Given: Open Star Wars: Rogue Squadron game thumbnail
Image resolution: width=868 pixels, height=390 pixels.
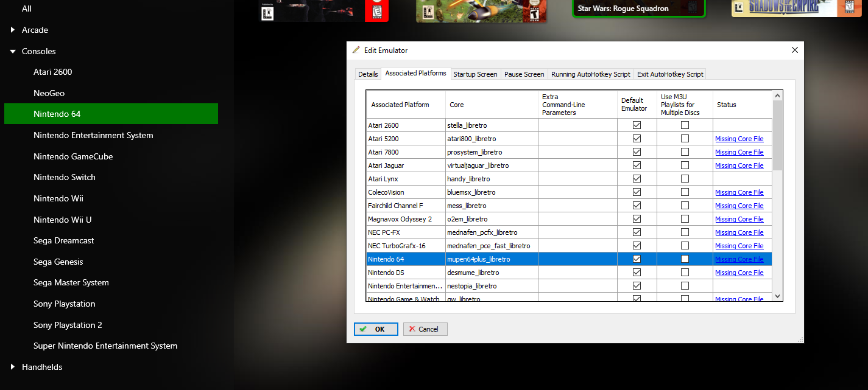Looking at the screenshot, I should pos(638,9).
